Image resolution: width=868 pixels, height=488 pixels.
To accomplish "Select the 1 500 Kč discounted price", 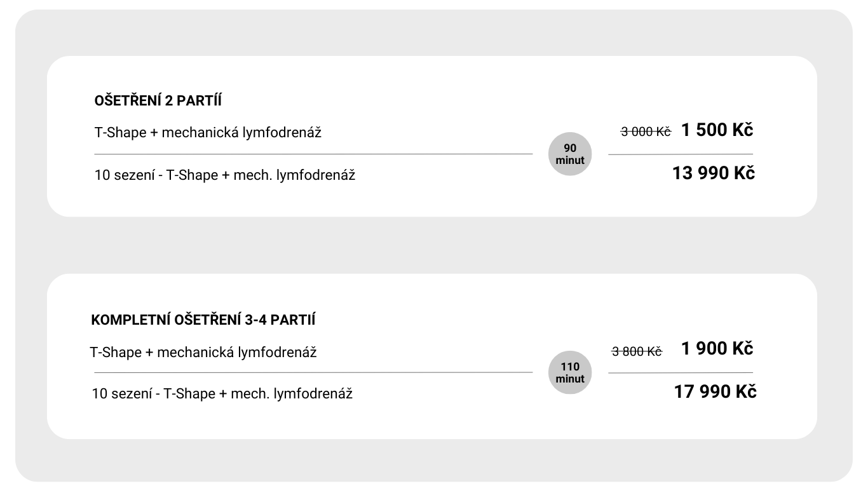I will coord(717,130).
